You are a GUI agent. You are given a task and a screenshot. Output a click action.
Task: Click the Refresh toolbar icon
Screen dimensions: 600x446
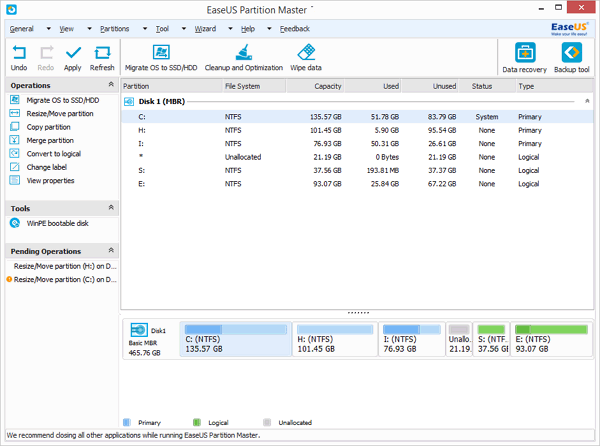102,58
